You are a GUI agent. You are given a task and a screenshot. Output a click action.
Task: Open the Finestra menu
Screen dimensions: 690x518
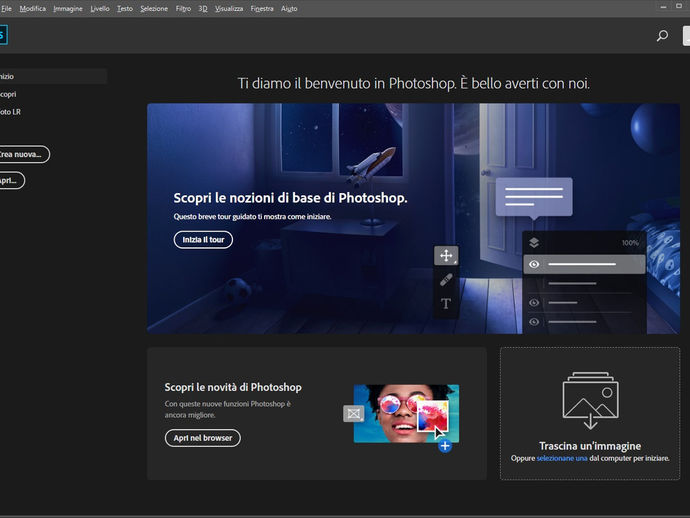tap(262, 8)
